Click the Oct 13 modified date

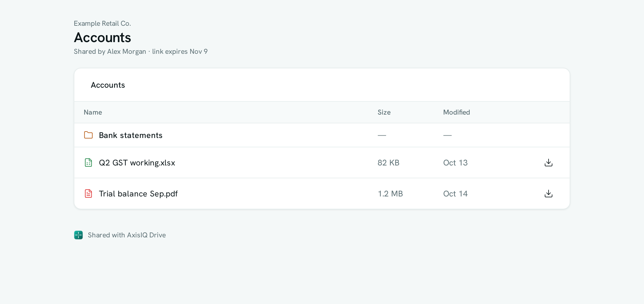(x=455, y=163)
